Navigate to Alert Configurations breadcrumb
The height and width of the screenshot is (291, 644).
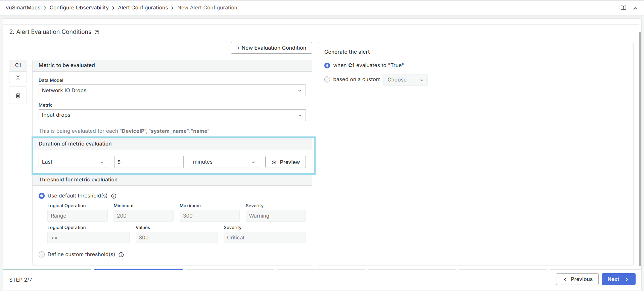coord(143,8)
